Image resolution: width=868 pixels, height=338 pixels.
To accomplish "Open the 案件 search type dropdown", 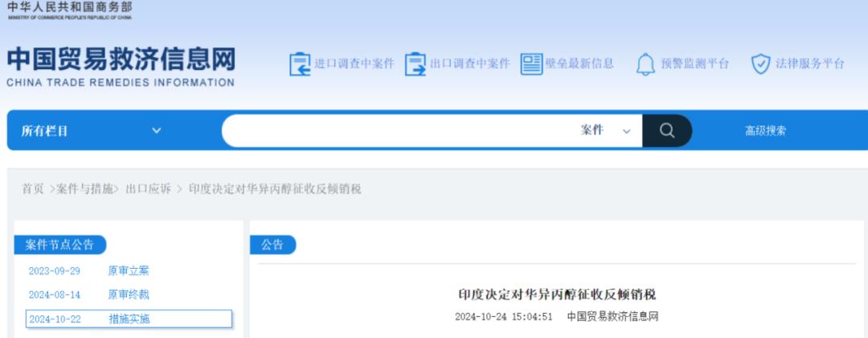I will point(606,130).
